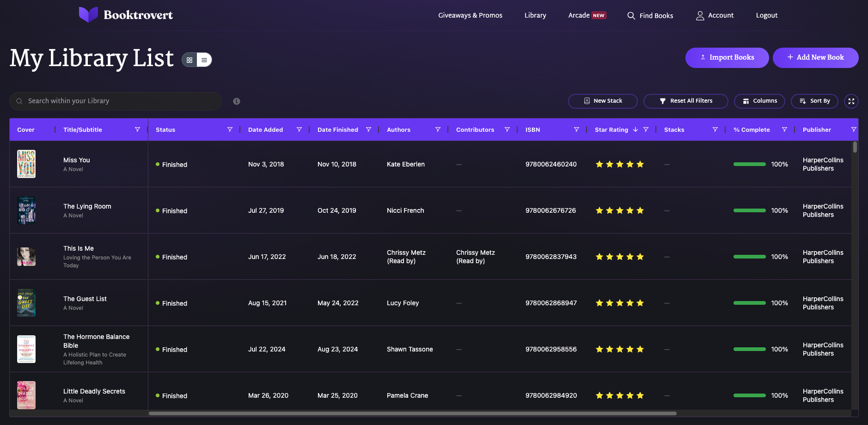Click The Guest List progress bar
Image resolution: width=868 pixels, height=425 pixels.
coord(750,303)
